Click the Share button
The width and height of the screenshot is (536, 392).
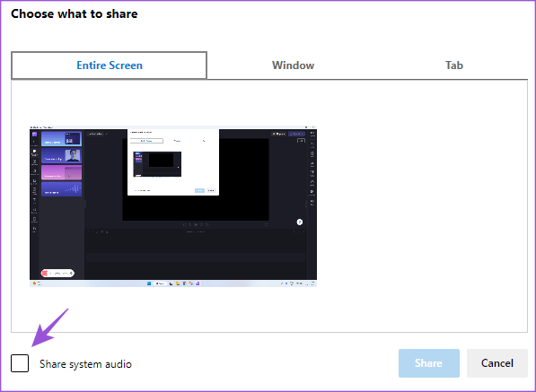(428, 363)
